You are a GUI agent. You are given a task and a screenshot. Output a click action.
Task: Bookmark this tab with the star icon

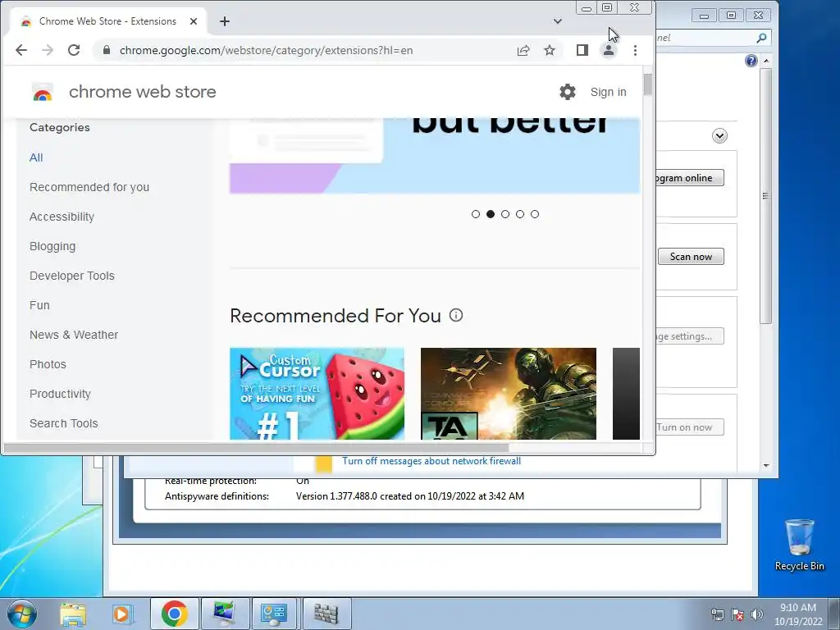[550, 50]
